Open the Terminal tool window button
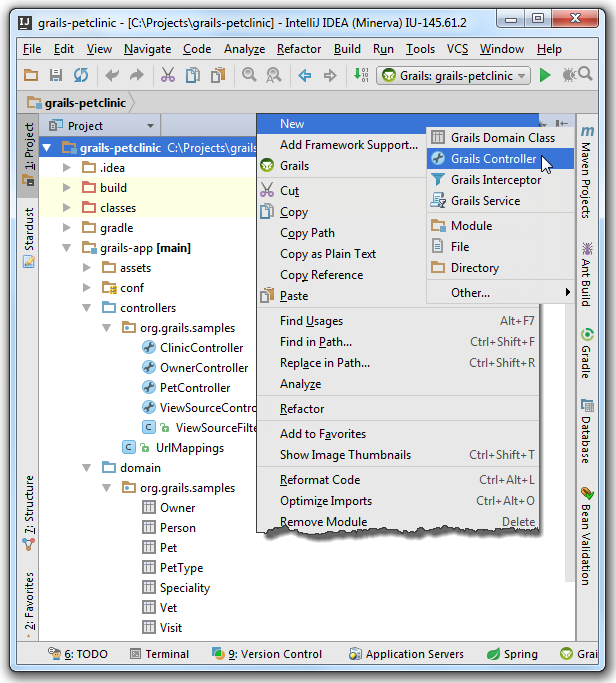Image resolution: width=616 pixels, height=683 pixels. (158, 654)
